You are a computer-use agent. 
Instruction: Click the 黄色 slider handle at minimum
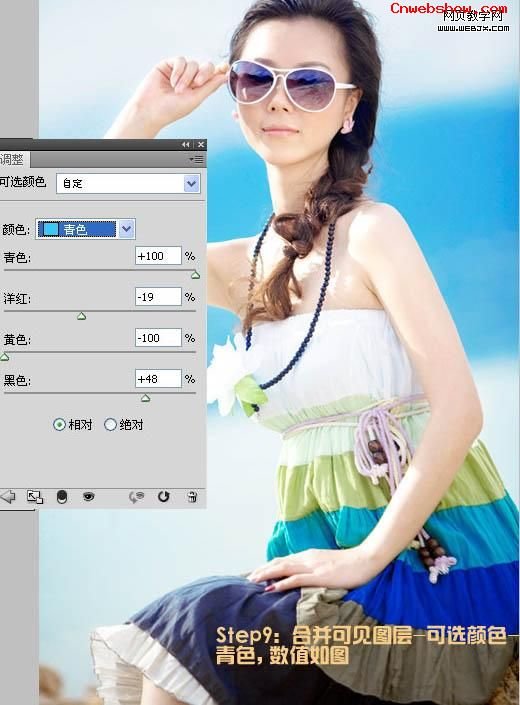tap(4, 357)
